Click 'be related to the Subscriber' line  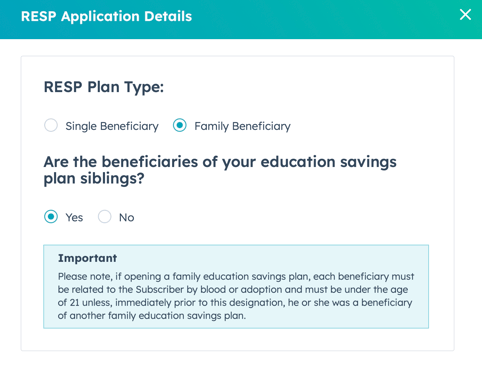point(233,290)
